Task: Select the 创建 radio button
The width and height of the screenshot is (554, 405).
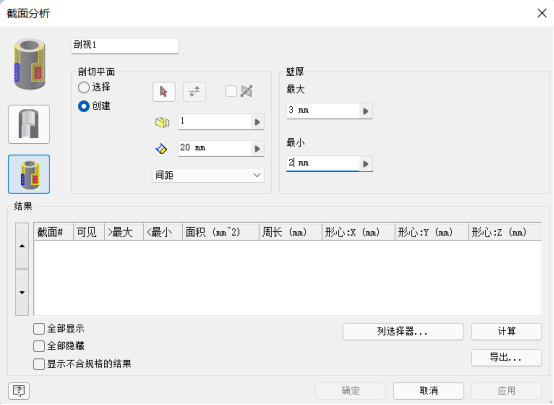Action: (84, 106)
